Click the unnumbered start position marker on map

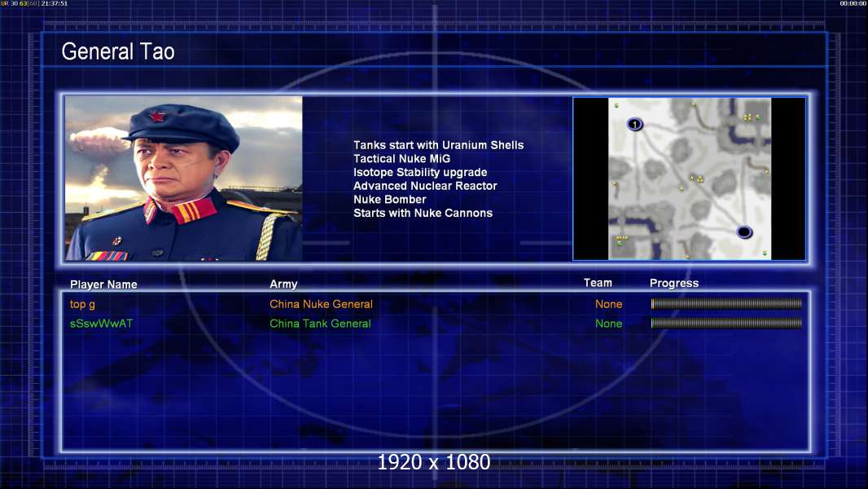744,232
